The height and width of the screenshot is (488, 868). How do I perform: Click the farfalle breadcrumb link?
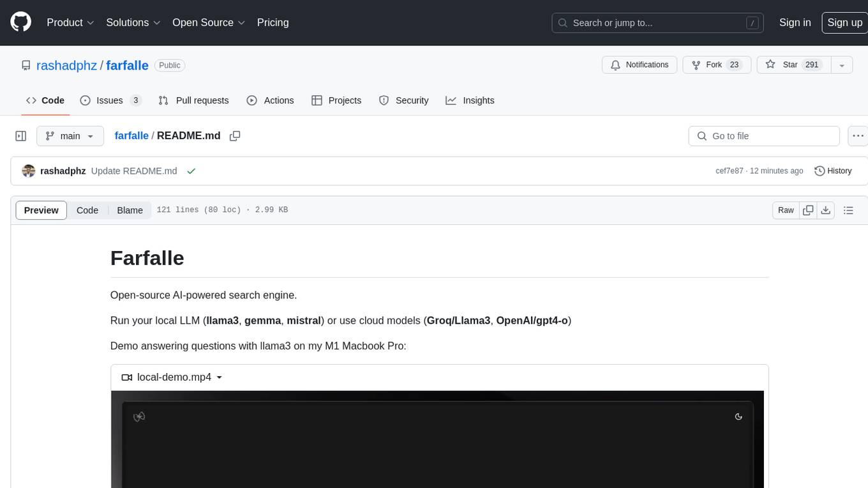pyautogui.click(x=131, y=136)
